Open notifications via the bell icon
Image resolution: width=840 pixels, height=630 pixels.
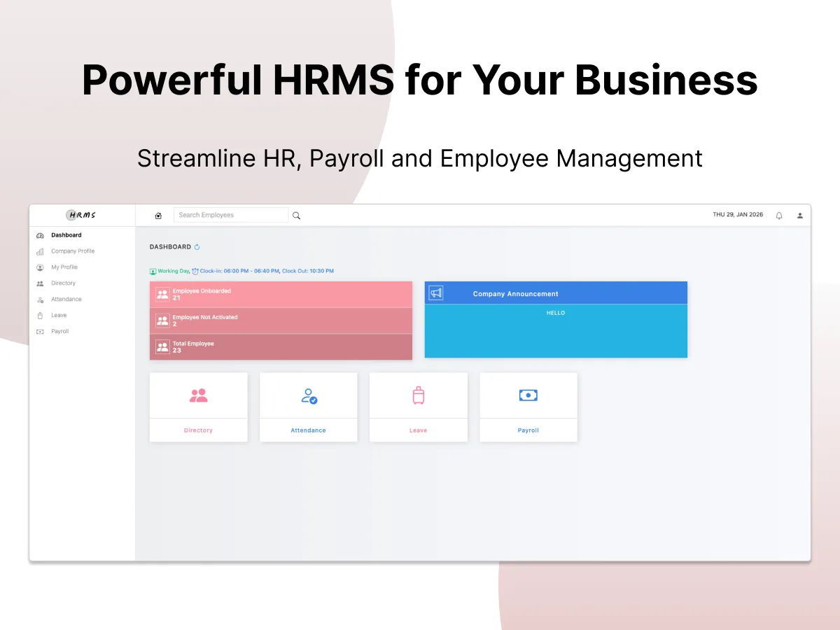778,215
